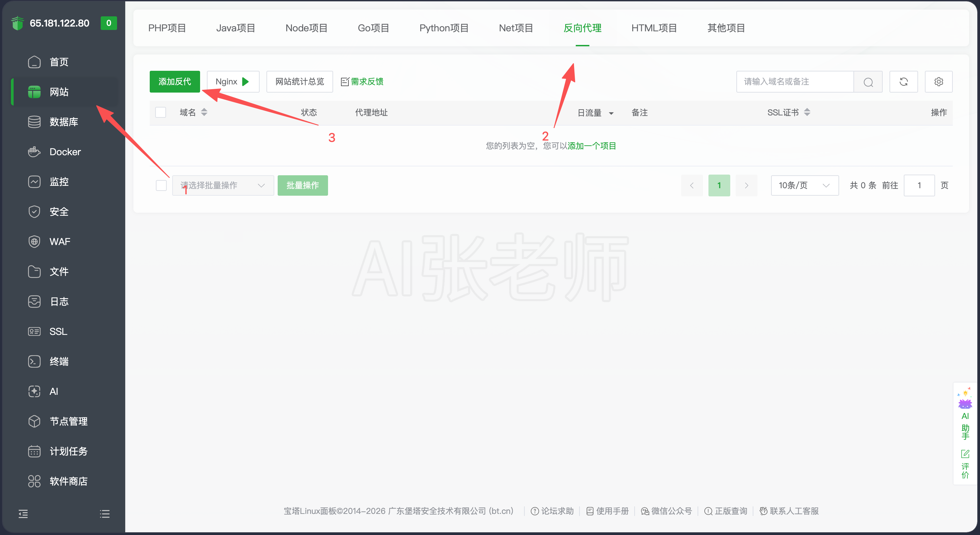Screen dimensions: 980x535
Task: Click the go-to page number field
Action: coord(919,186)
